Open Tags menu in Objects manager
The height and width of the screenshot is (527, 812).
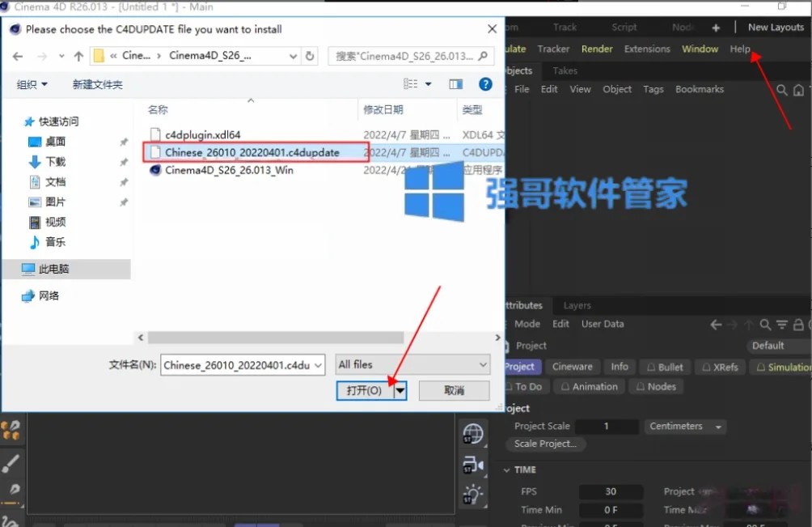point(653,89)
